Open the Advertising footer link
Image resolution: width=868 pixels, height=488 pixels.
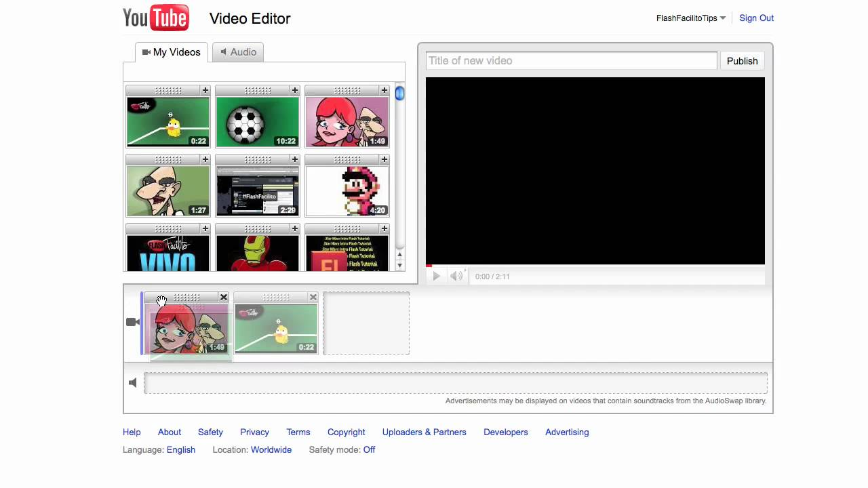pos(567,432)
